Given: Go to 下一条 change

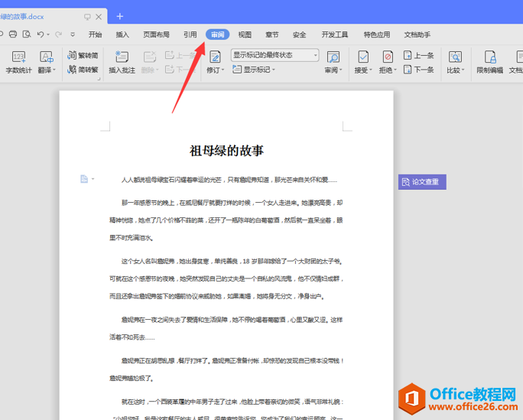Looking at the screenshot, I should point(418,70).
